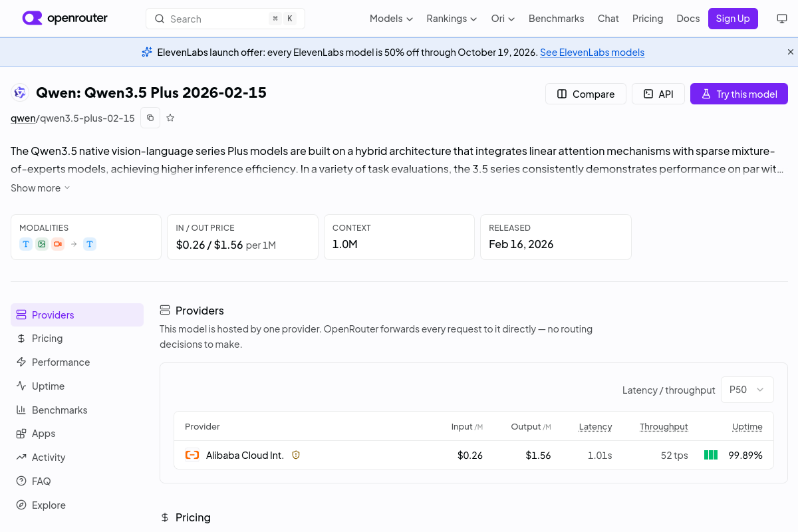Click the Pricing section dollar icon
The width and height of the screenshot is (798, 532).
(165, 517)
